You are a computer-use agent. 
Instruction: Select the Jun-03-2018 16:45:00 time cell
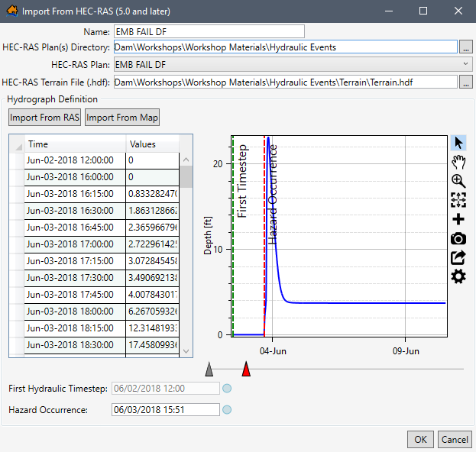(75, 228)
